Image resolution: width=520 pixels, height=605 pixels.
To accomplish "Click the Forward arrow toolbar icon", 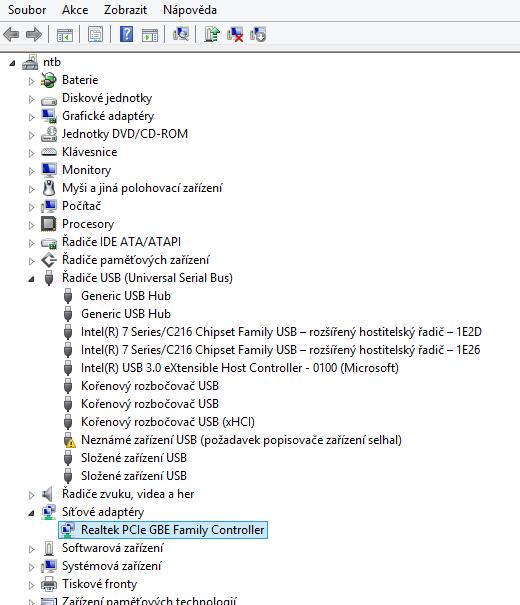I will pos(34,35).
